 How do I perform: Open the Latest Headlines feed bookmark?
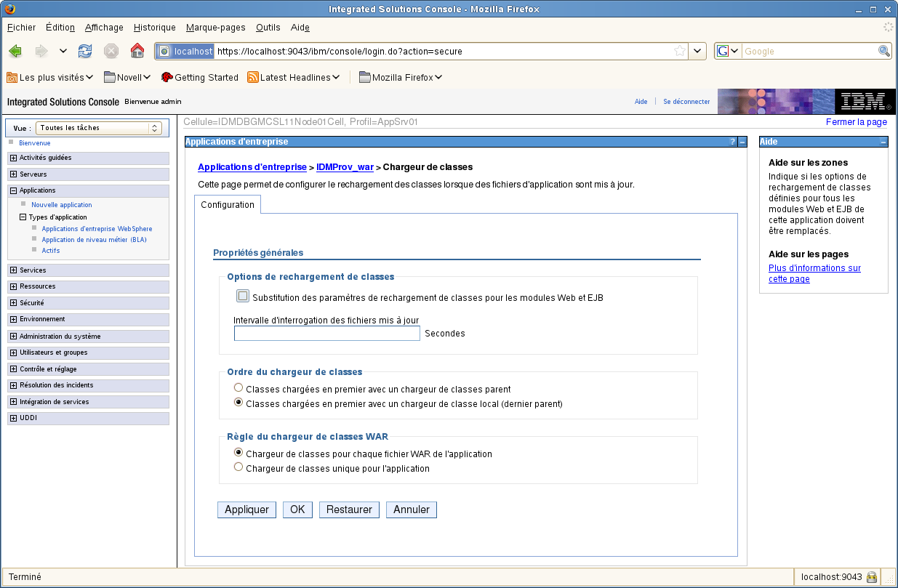pos(294,77)
